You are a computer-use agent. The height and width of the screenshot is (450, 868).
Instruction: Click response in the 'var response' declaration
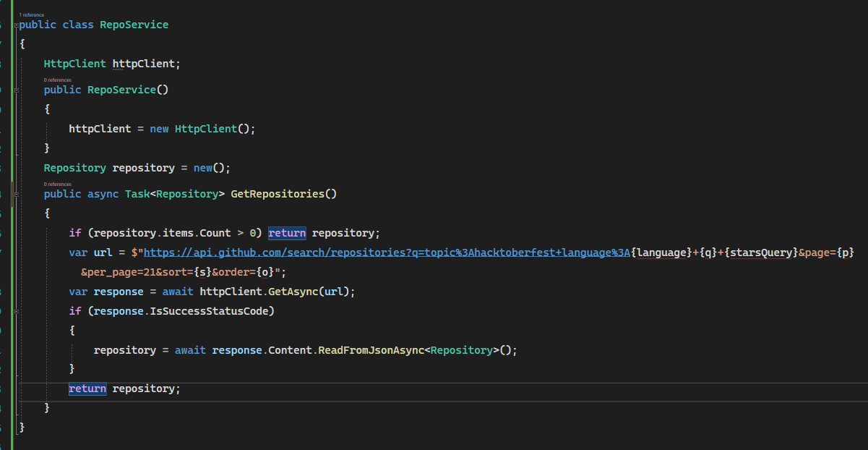point(119,292)
